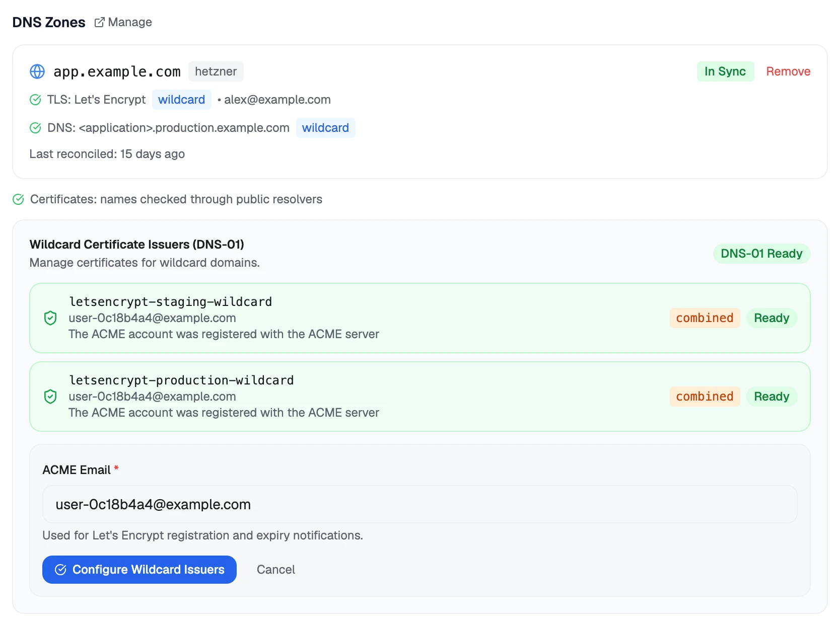Click the wildcard tag on the TLS line

pos(181,100)
